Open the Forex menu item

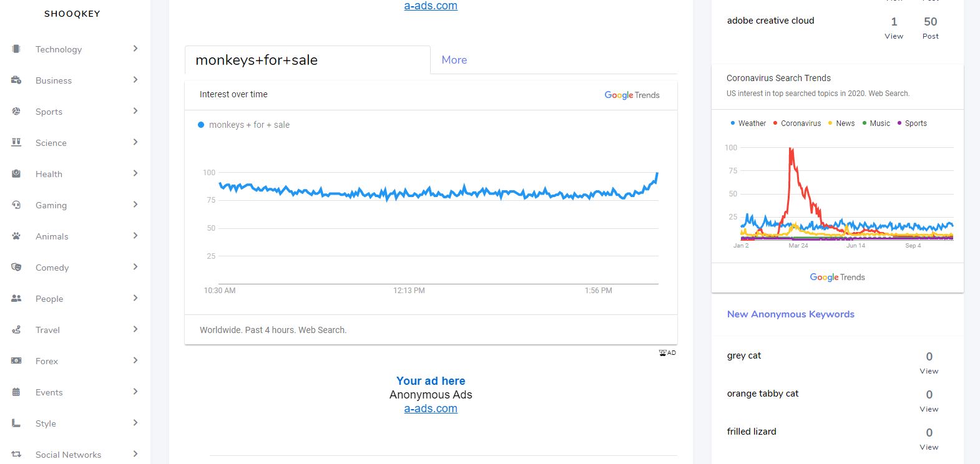[x=47, y=361]
